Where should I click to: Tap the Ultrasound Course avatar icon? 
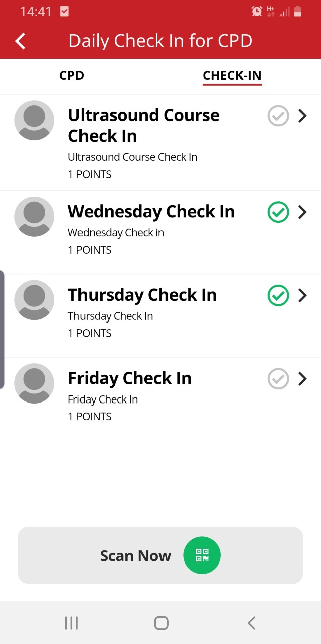34,120
